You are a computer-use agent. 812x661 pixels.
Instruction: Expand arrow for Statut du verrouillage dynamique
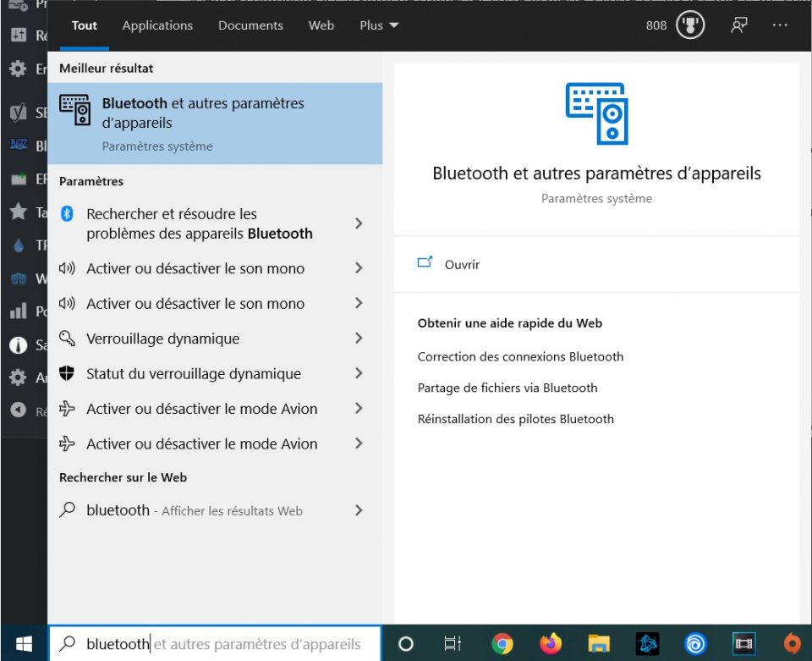click(x=359, y=373)
